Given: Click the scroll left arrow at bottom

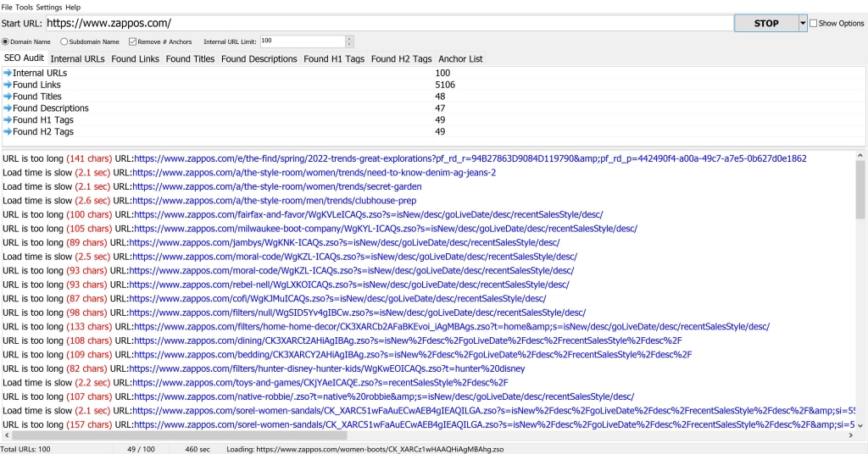Looking at the screenshot, I should point(6,435).
